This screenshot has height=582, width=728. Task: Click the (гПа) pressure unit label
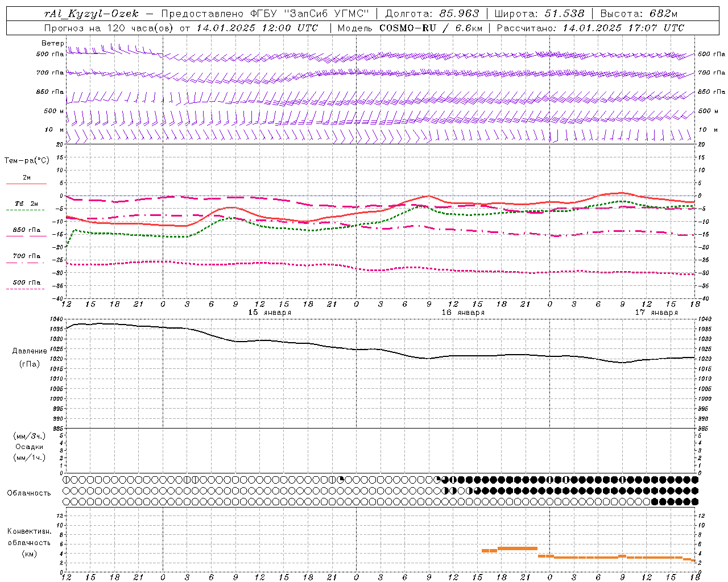pyautogui.click(x=30, y=364)
